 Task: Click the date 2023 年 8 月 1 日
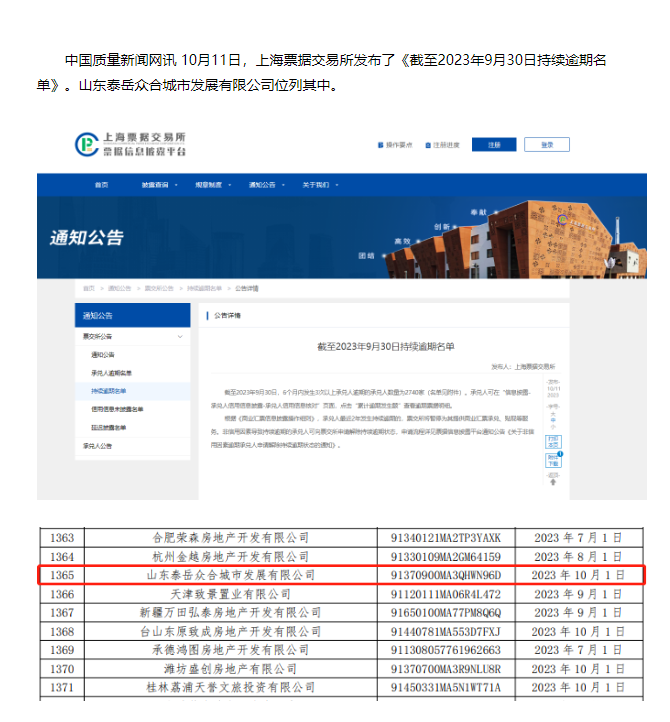pyautogui.click(x=578, y=557)
